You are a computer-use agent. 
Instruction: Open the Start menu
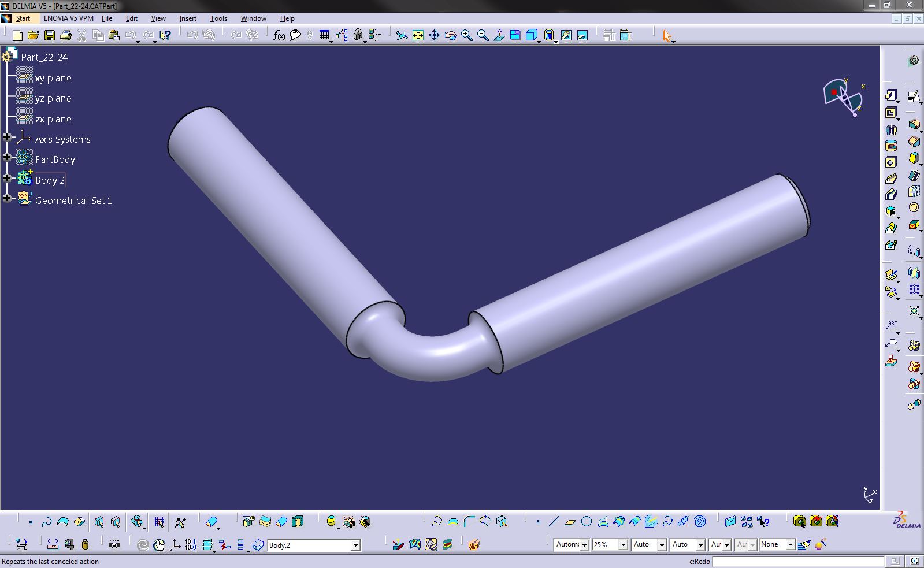point(23,18)
